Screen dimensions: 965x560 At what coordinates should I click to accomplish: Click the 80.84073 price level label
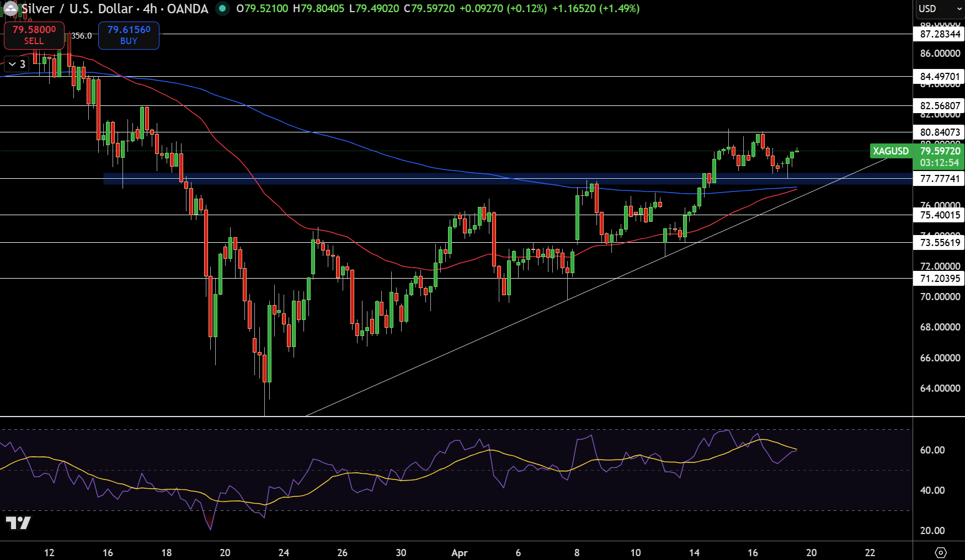tap(940, 132)
